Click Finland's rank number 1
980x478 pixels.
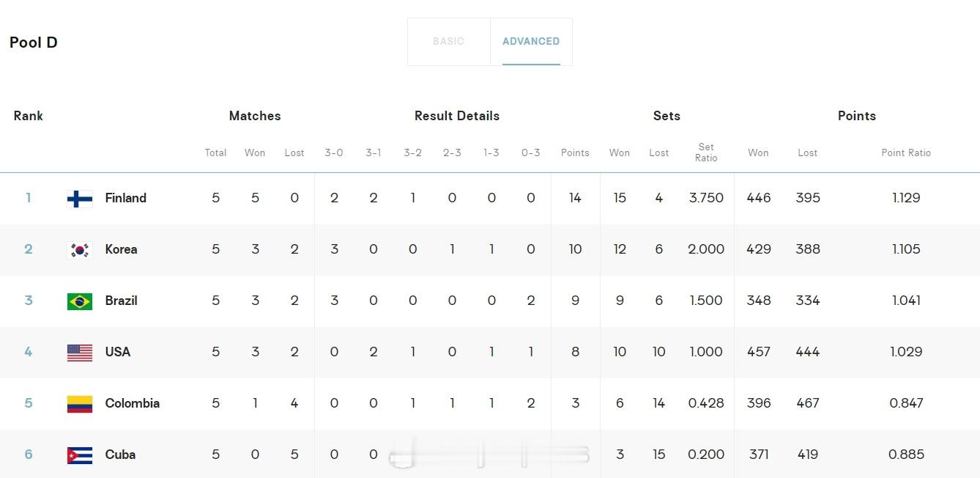tap(28, 198)
